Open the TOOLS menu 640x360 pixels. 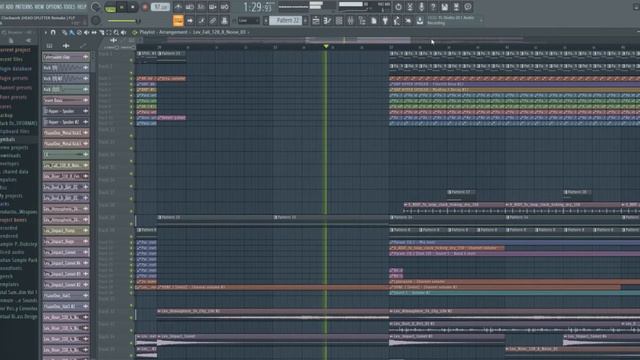[70, 7]
